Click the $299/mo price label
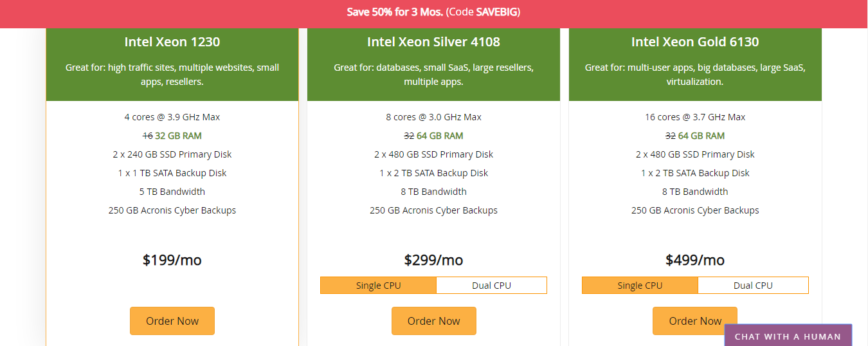This screenshot has height=346, width=868. (434, 260)
